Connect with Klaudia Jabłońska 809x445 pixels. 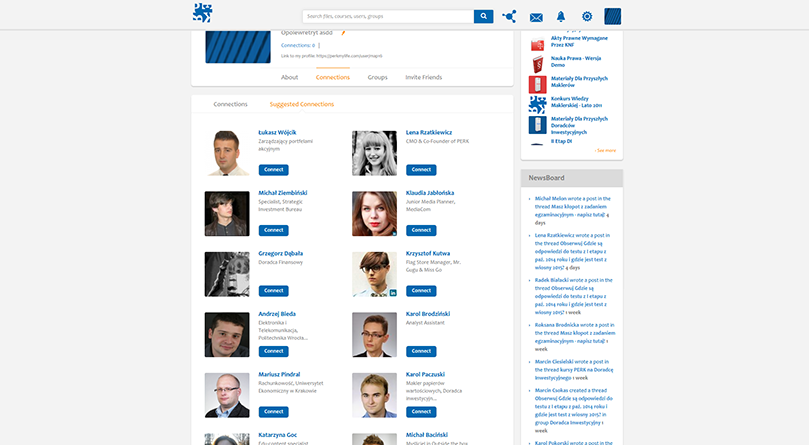(421, 230)
